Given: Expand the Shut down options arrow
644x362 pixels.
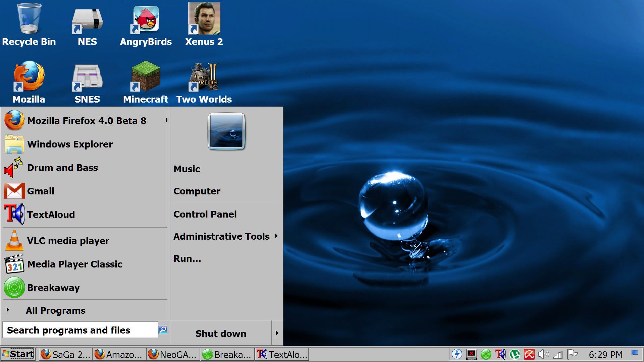Looking at the screenshot, I should click(x=277, y=333).
